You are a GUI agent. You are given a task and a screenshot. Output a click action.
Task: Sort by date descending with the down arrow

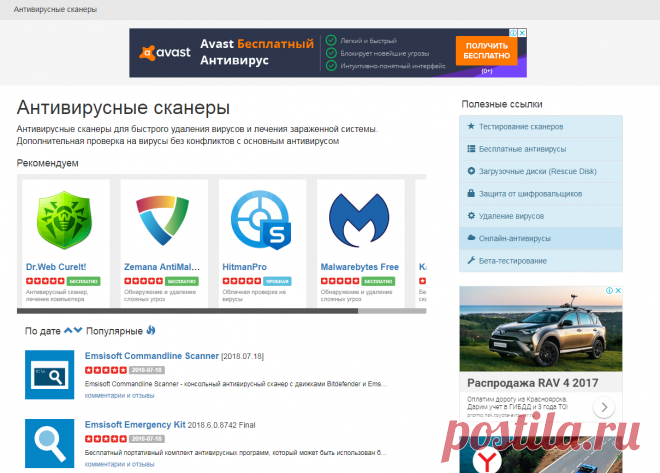[x=77, y=331]
